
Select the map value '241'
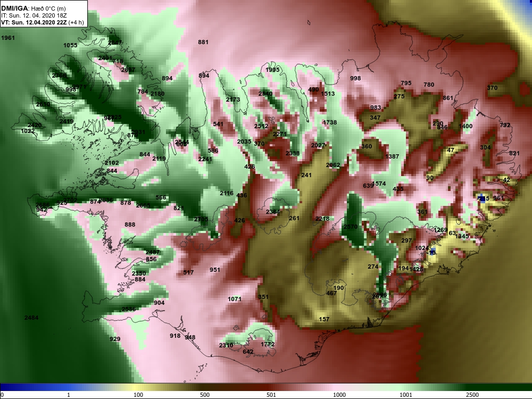306,175
